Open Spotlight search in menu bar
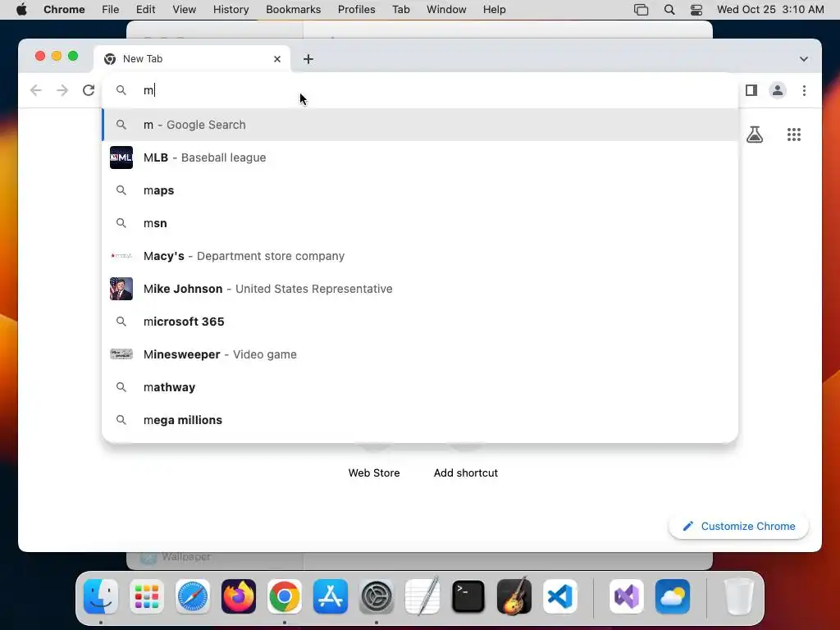Image resolution: width=840 pixels, height=630 pixels. pos(669,10)
